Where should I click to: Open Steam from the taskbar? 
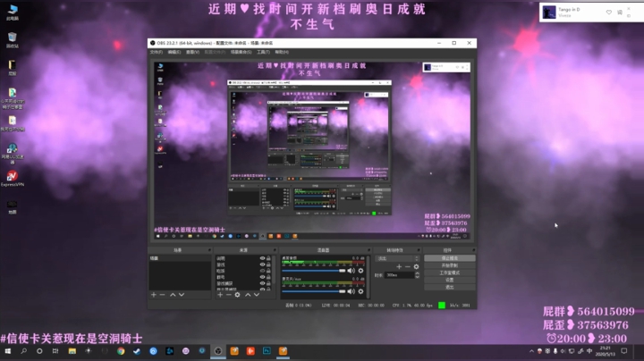pyautogui.click(x=137, y=351)
